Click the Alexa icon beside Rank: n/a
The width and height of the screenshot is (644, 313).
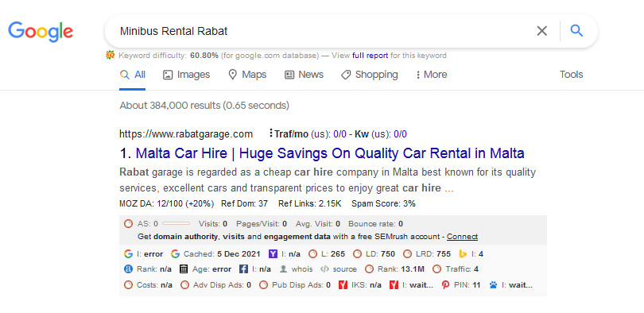coord(128,269)
